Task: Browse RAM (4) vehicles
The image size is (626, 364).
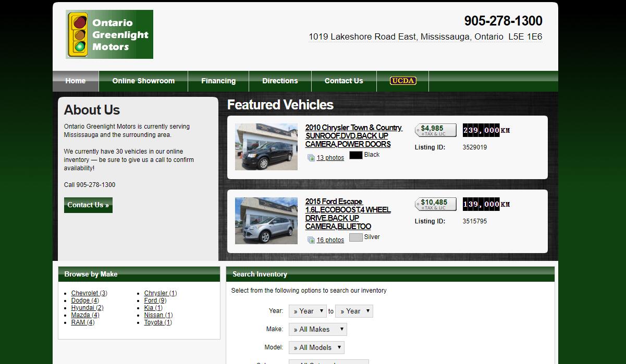Action: coord(83,322)
